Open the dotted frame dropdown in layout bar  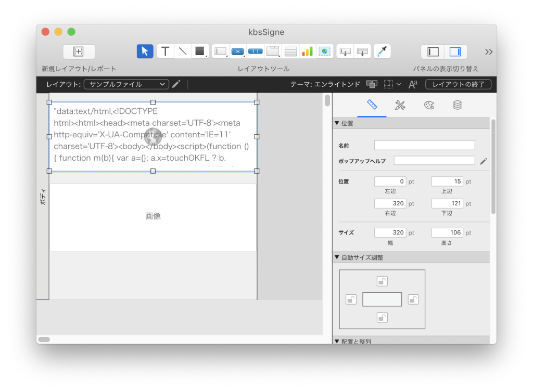click(392, 84)
